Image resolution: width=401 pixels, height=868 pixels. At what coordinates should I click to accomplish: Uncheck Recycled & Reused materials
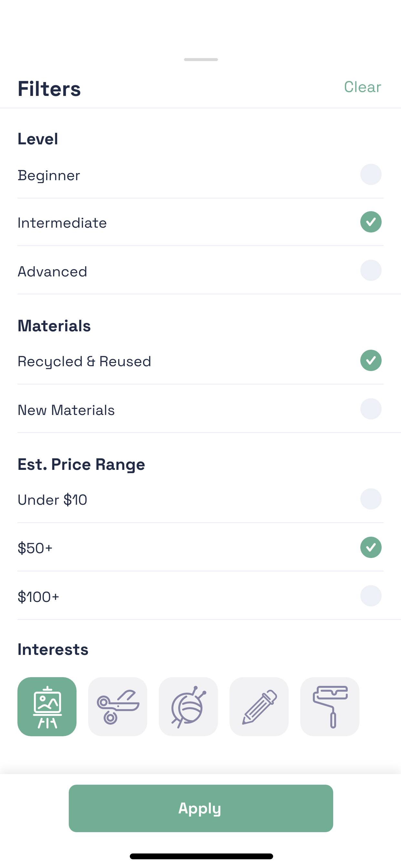pyautogui.click(x=371, y=361)
